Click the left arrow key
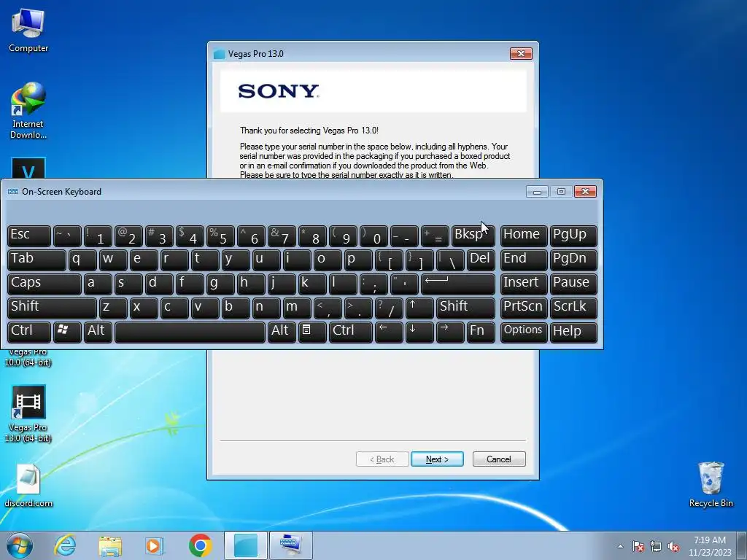Screen dimensions: 747x560 (389, 332)
